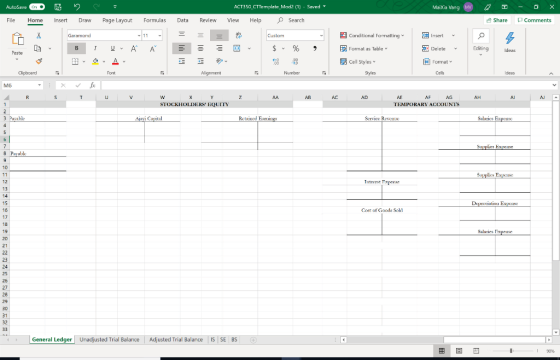Click Increase Font Size icon
This screenshot has height=360, width=560.
134,49
